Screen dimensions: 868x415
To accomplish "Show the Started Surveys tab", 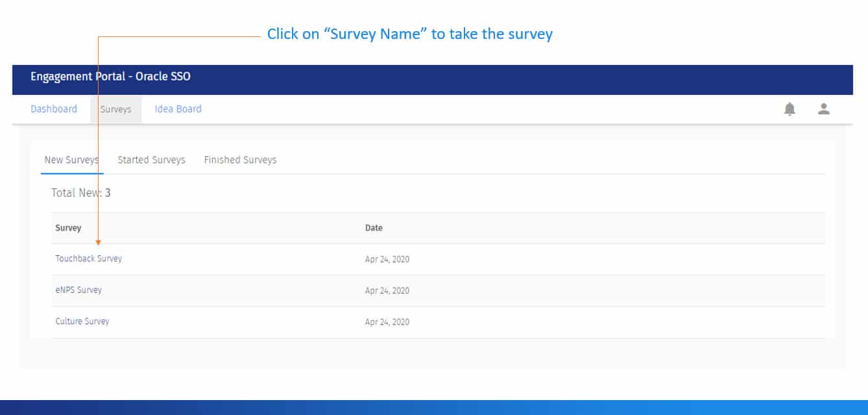I will [151, 160].
